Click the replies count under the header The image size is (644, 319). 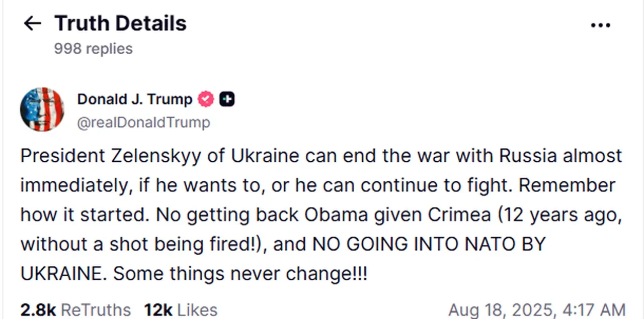(93, 48)
